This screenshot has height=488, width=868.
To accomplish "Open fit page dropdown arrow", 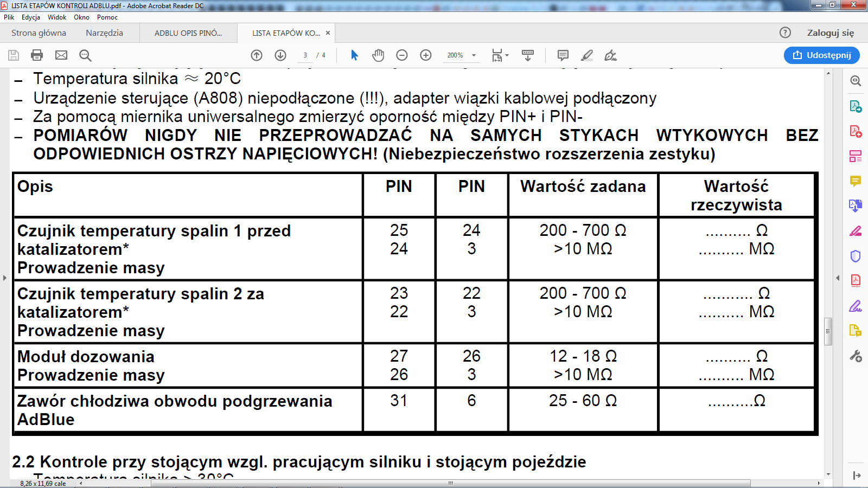I will coord(507,55).
